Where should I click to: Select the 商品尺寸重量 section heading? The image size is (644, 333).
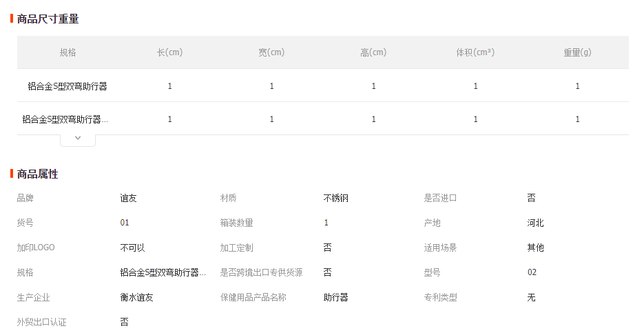point(48,19)
